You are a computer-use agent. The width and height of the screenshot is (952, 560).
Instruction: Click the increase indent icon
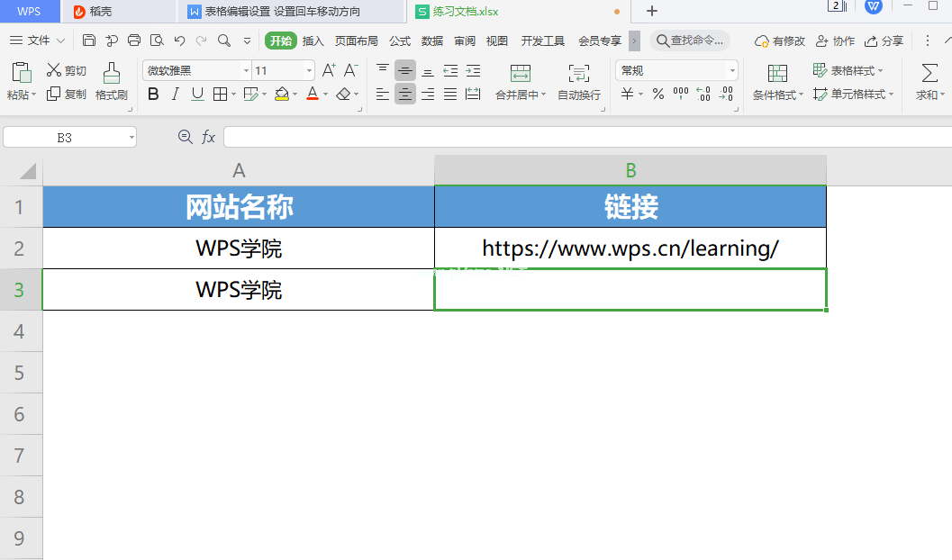tap(473, 71)
